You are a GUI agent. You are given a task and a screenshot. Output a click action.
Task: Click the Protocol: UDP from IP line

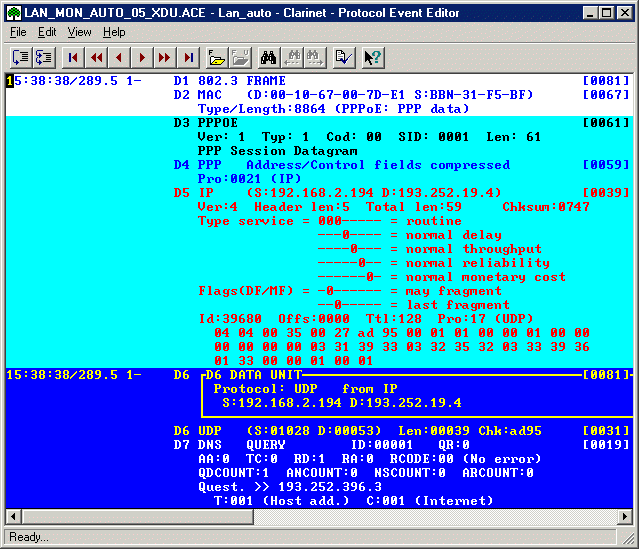tap(305, 389)
